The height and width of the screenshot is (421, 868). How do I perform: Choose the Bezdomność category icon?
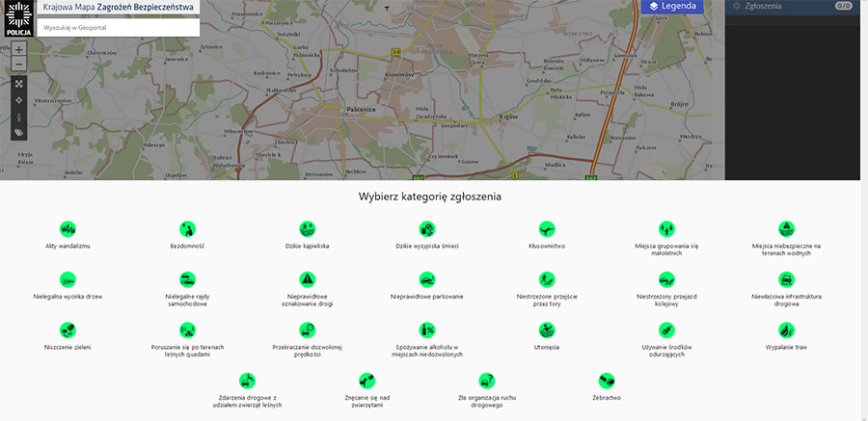tap(187, 229)
